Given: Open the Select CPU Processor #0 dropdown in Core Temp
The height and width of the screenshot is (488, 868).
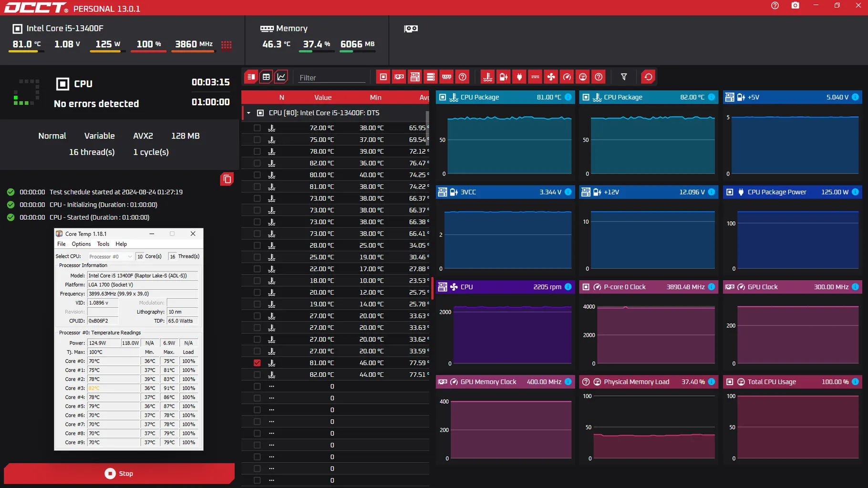Looking at the screenshot, I should (110, 256).
